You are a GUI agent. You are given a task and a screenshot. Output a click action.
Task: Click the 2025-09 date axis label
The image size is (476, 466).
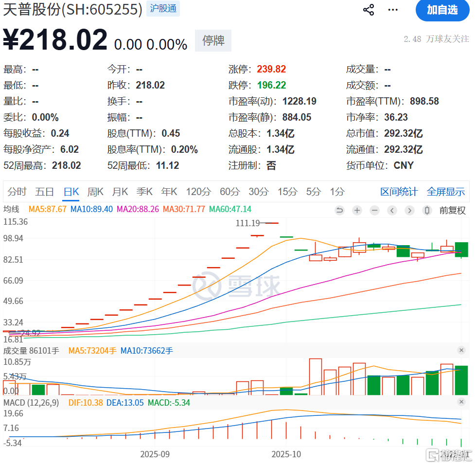click(155, 454)
